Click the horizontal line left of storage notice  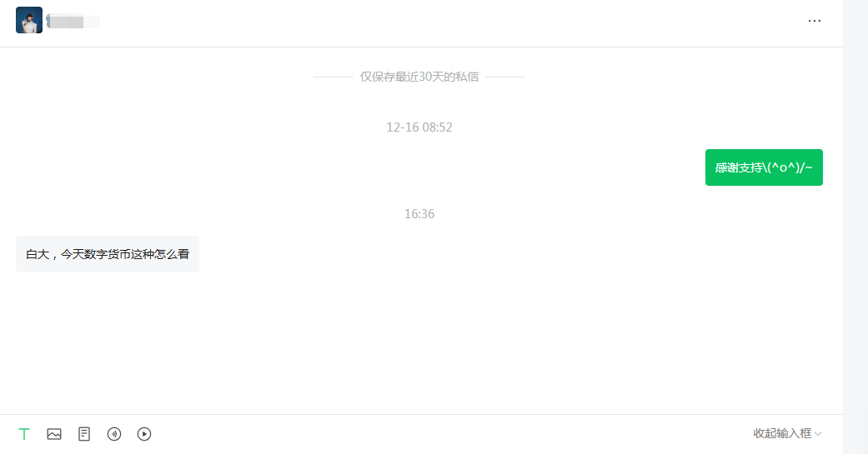coord(334,77)
